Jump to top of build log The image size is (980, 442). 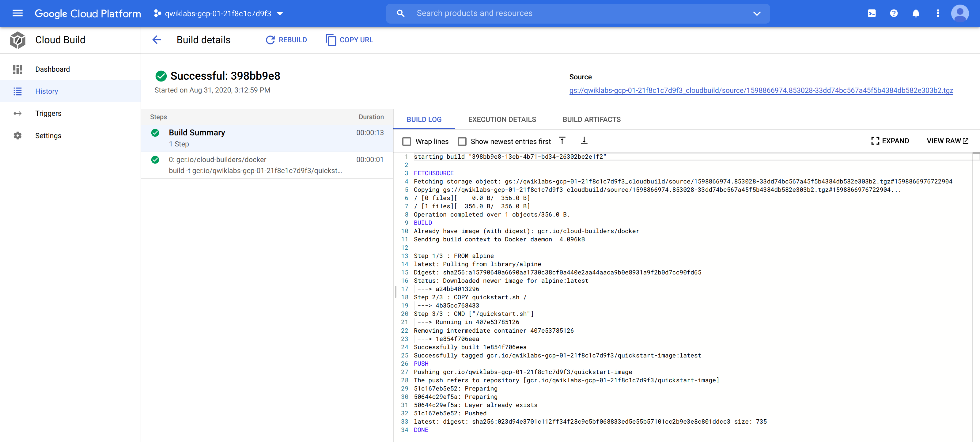click(562, 141)
